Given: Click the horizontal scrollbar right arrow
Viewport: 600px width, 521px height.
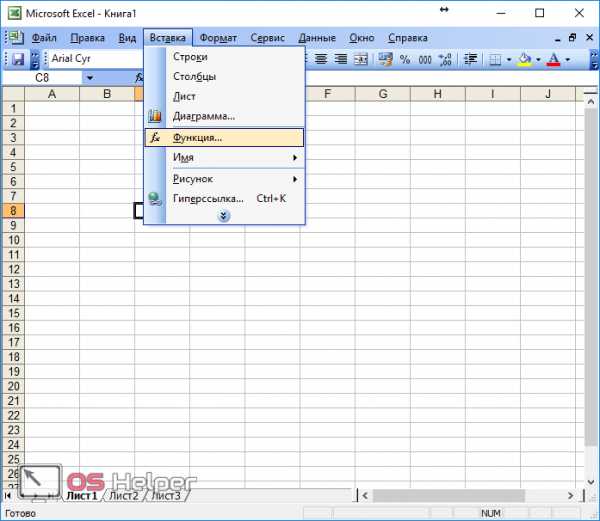Looking at the screenshot, I should coord(570,496).
